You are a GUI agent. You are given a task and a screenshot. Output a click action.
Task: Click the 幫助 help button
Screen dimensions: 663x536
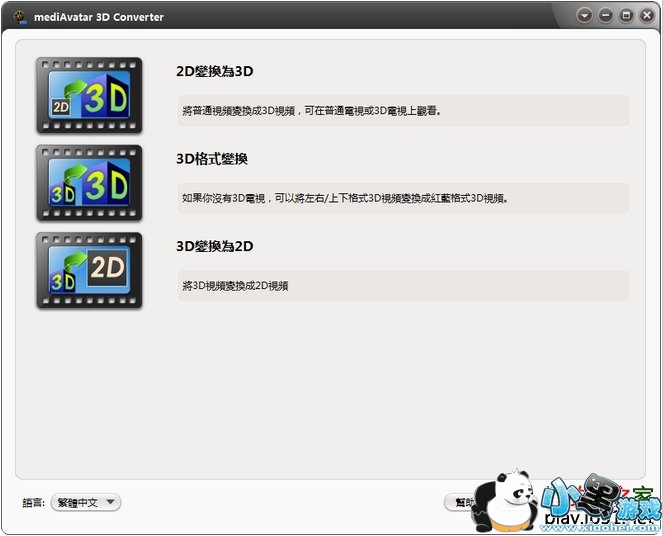pos(463,503)
